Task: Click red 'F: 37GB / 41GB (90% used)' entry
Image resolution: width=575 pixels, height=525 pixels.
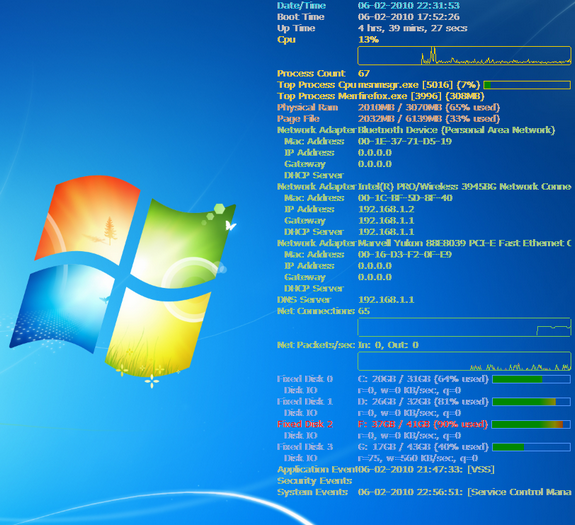Action: pos(423,425)
